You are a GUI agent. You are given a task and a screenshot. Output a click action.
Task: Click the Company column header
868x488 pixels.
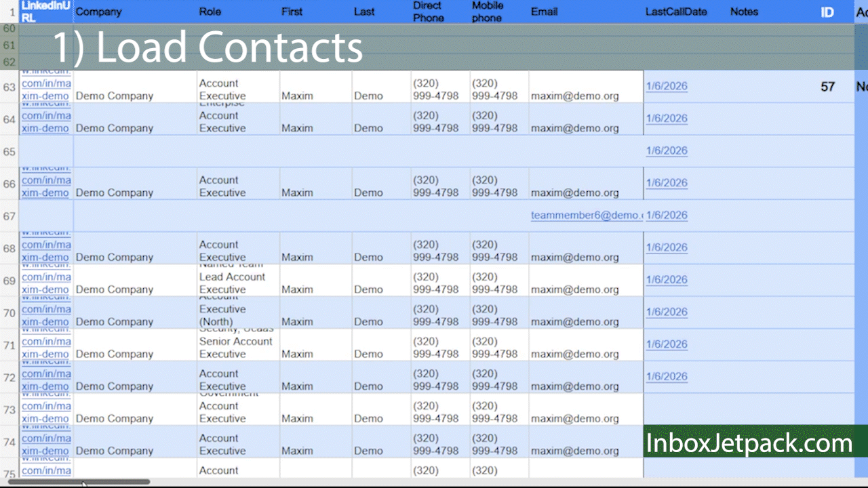point(99,12)
